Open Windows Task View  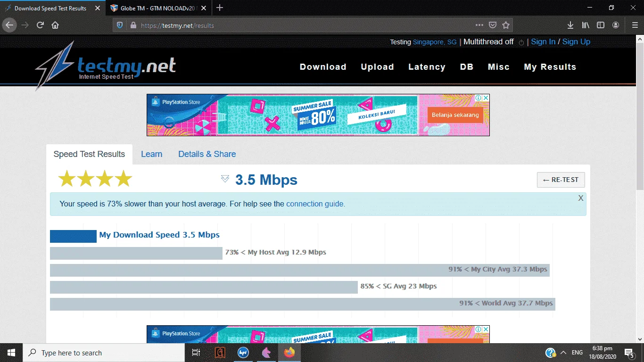pyautogui.click(x=196, y=353)
